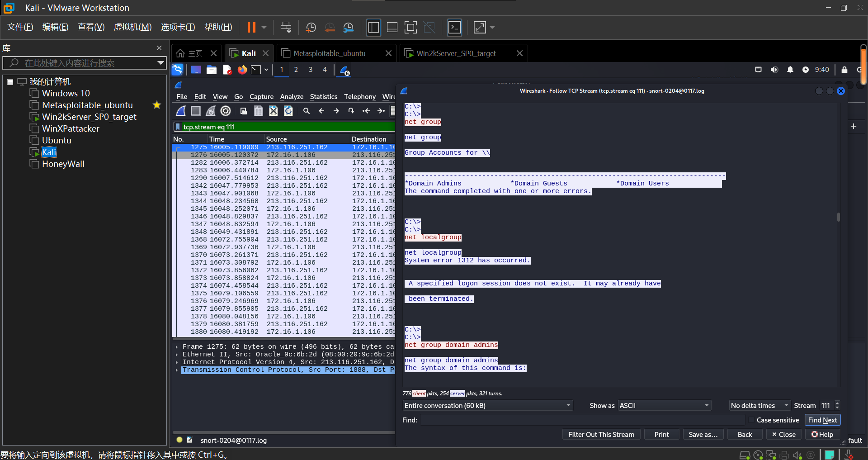Open the Show as ASCII dropdown
Image resolution: width=868 pixels, height=460 pixels.
[x=664, y=406]
